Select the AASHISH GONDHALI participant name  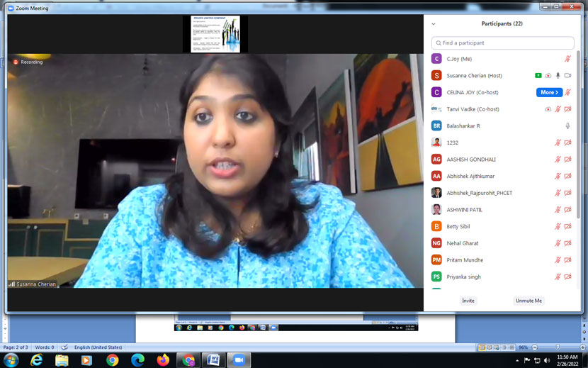point(471,160)
